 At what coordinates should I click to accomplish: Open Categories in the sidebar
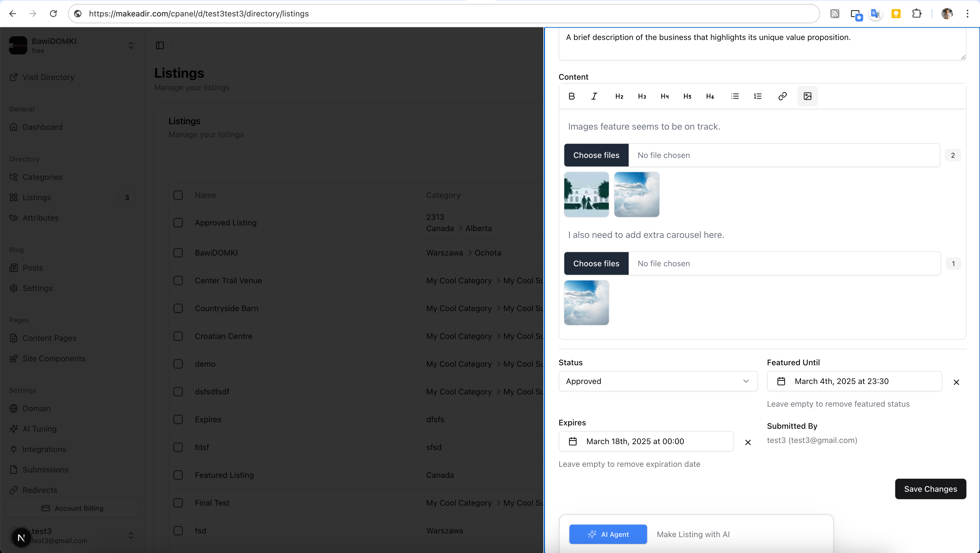click(42, 177)
